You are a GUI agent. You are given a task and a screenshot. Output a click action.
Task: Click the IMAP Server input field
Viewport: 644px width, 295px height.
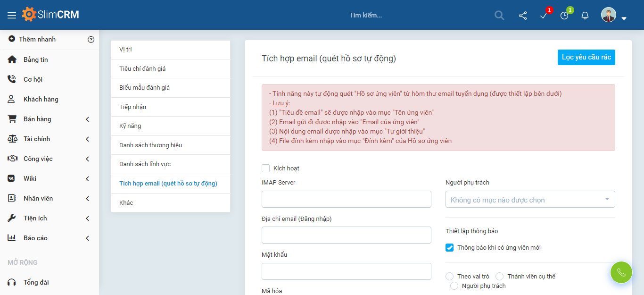tap(346, 199)
